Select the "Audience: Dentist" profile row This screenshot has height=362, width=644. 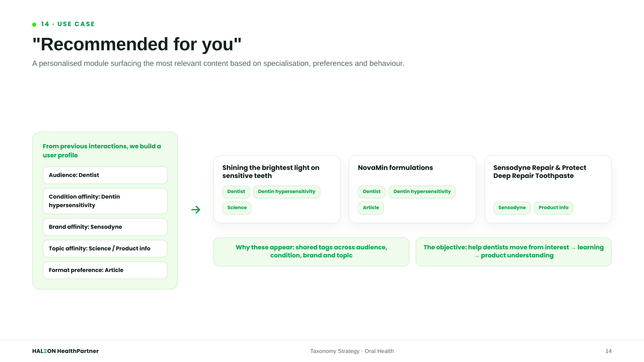[x=105, y=175]
